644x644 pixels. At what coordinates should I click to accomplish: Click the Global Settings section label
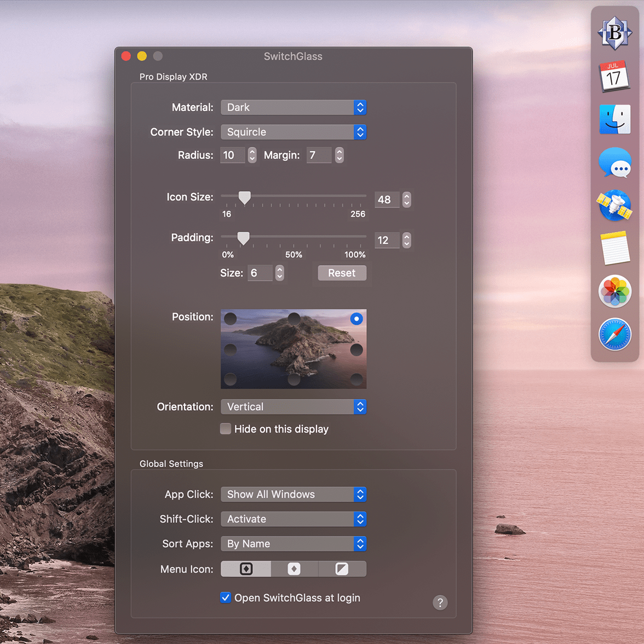point(171,464)
